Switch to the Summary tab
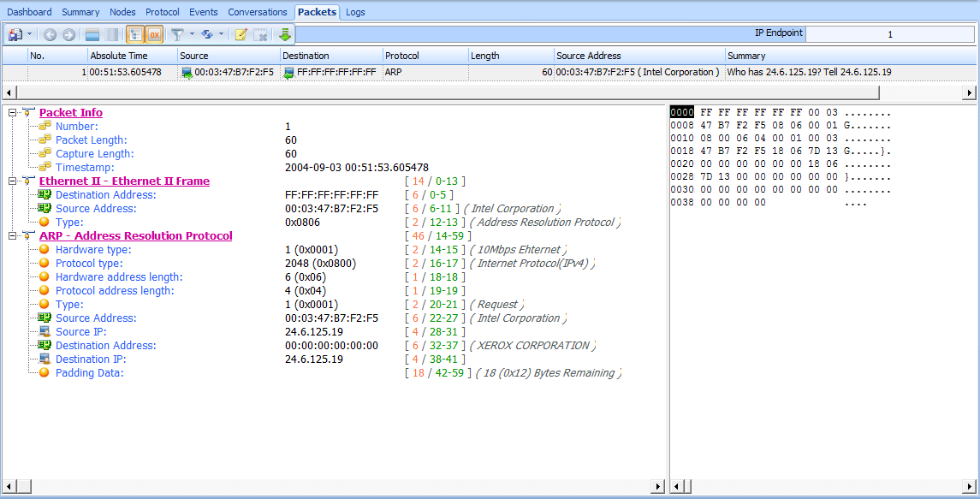 80,12
